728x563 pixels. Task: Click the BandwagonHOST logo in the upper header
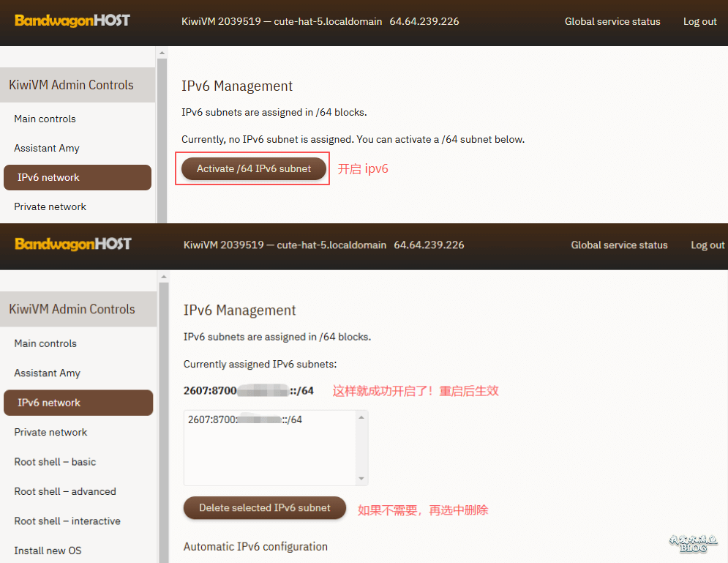click(x=72, y=20)
